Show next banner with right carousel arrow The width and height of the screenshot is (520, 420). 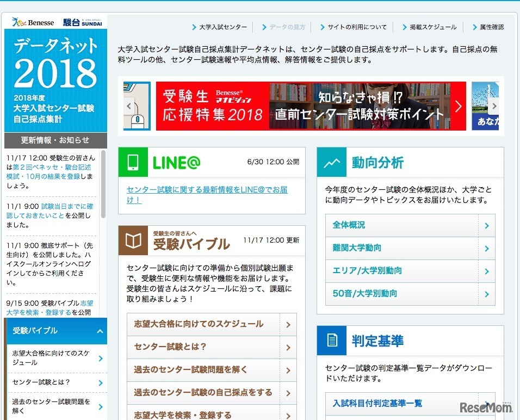[494, 106]
